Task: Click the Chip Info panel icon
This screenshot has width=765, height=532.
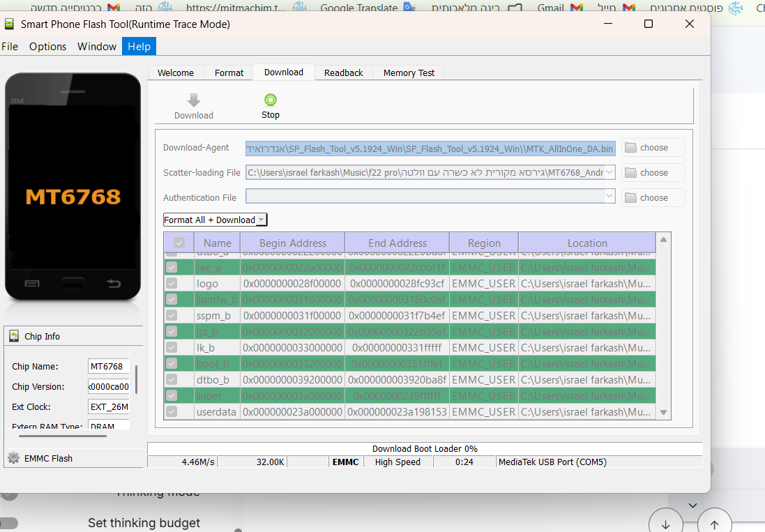Action: (x=14, y=336)
